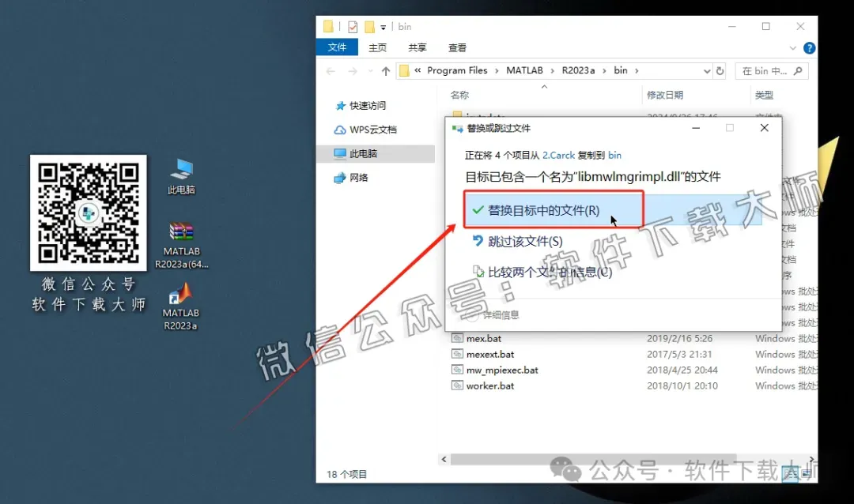This screenshot has height=504, width=854.
Task: Maximize the bin Explorer window
Action: point(765,27)
